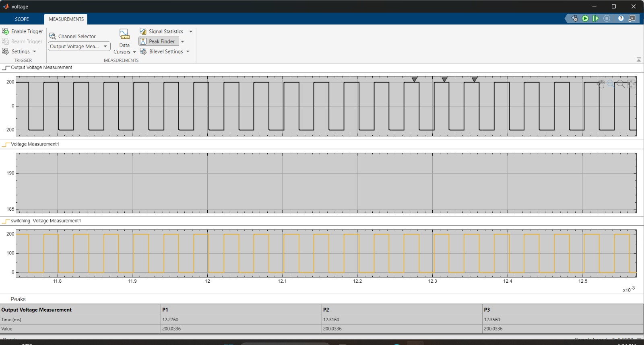Viewport: 644px width, 345px height.
Task: Expand the Peak Finder dropdown arrow
Action: 182,41
